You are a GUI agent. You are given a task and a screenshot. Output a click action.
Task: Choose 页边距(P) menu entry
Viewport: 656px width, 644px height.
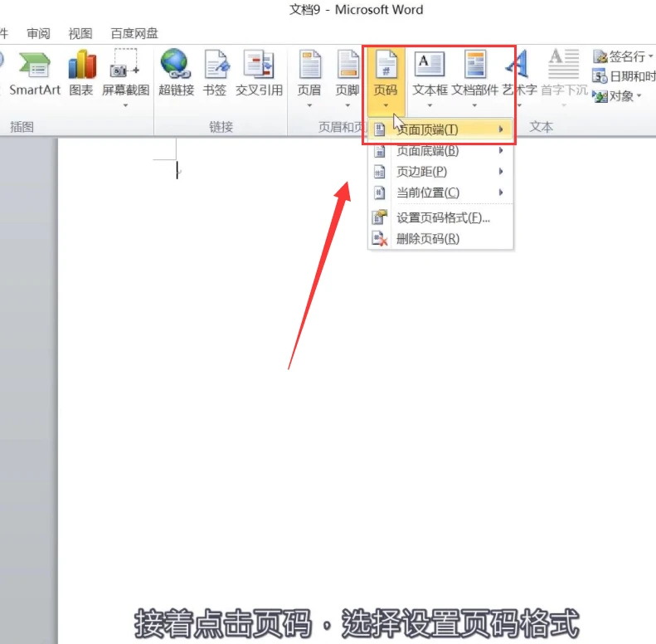click(440, 172)
